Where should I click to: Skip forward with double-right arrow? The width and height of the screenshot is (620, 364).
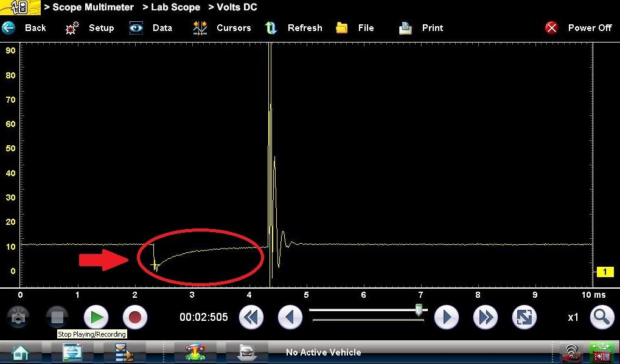485,317
